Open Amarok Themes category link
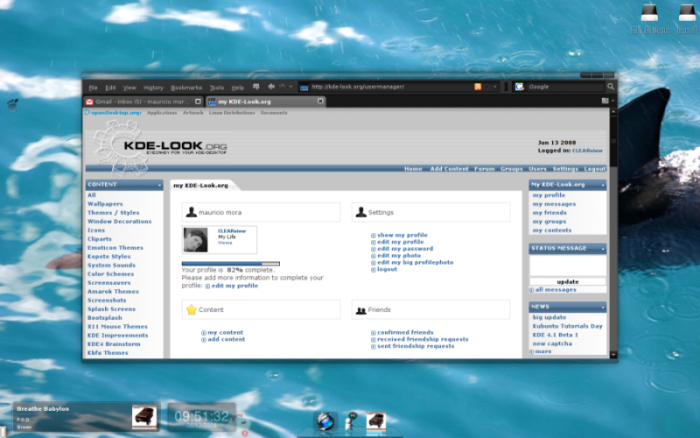Viewport: 700px width, 438px height. pos(113,292)
